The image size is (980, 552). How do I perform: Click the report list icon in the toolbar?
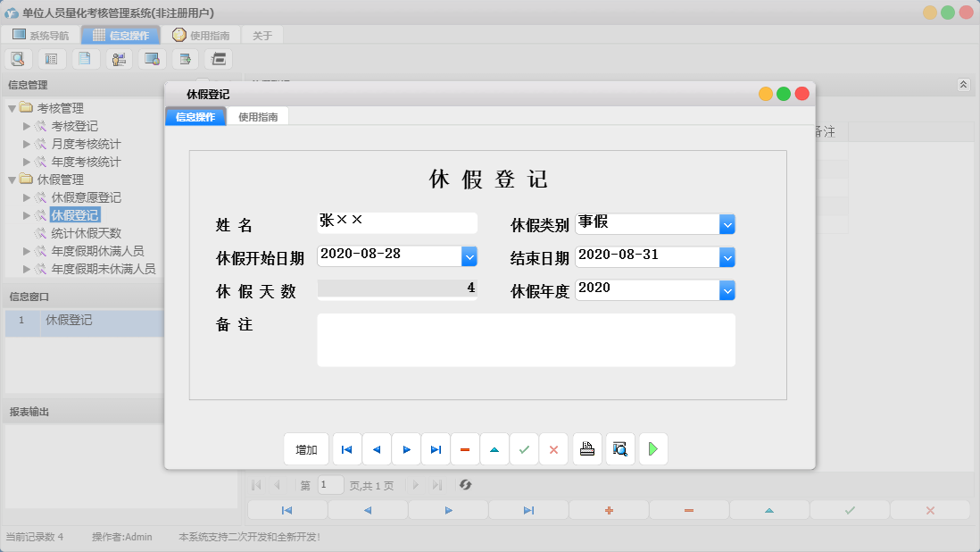(x=51, y=58)
